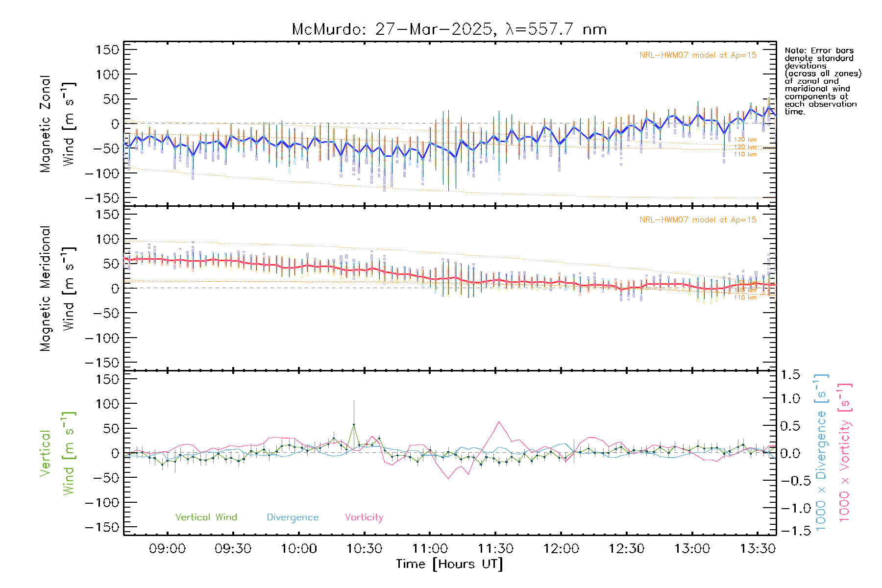
Task: Select the pink Vorticity legend label
Action: click(364, 517)
